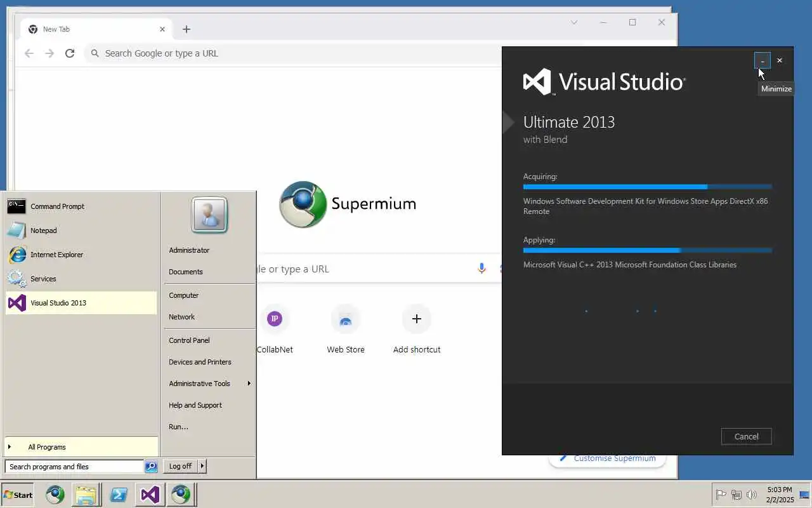Image resolution: width=812 pixels, height=508 pixels.
Task: Launch Notepad from the Start menu
Action: [81, 231]
